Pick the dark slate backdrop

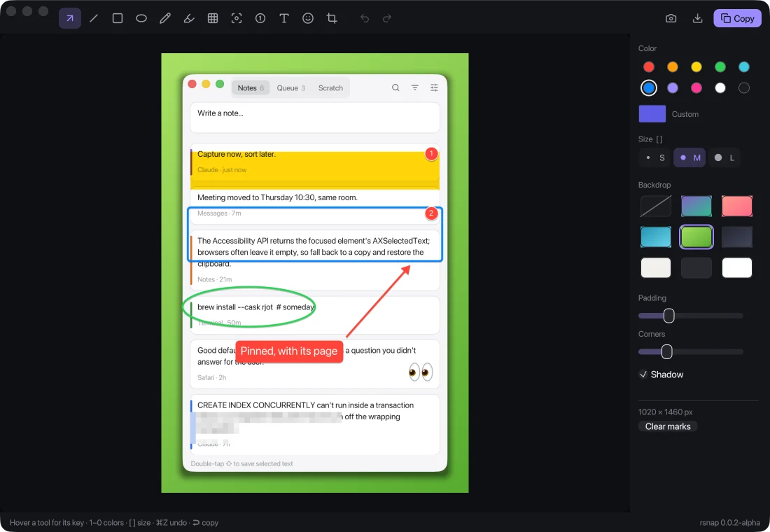(736, 237)
